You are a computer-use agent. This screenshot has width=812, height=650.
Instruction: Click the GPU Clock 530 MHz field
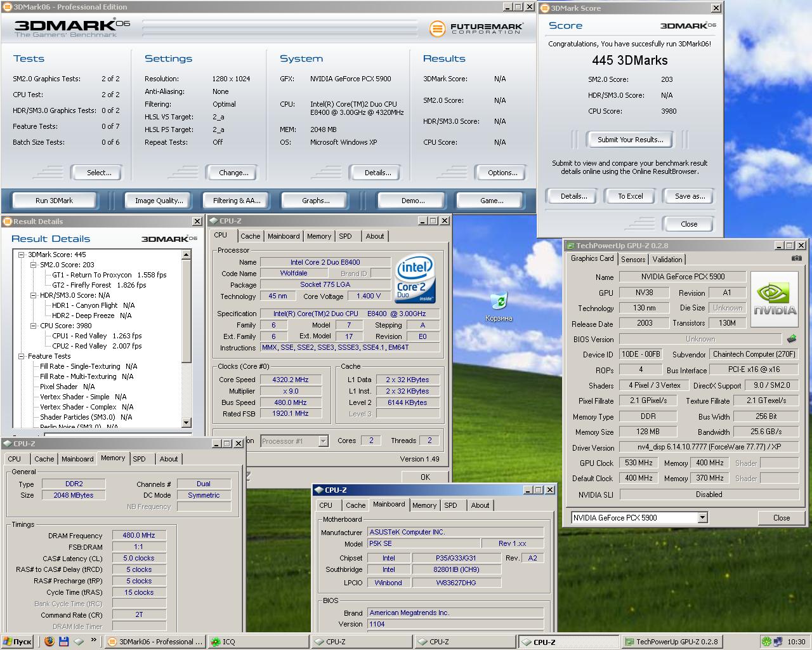click(x=638, y=463)
